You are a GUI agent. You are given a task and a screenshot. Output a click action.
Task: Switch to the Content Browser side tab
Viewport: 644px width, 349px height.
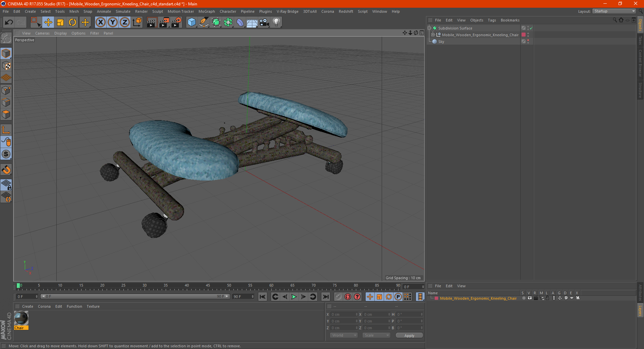640,63
